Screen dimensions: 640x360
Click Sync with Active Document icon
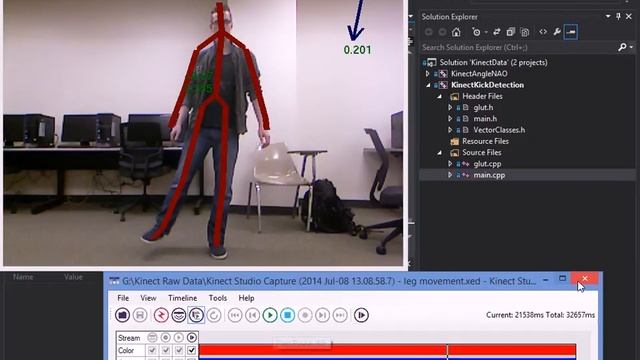497,32
